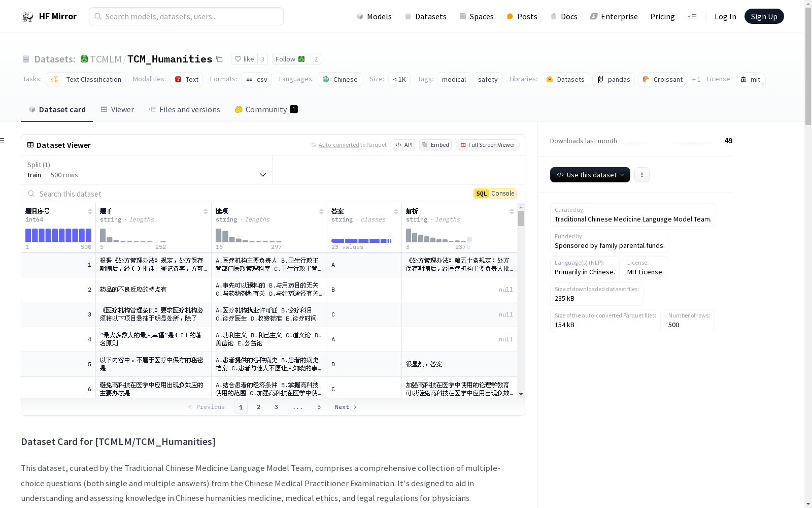Click the pandas library tag
Screen dimensions: 812x508
[x=614, y=79]
